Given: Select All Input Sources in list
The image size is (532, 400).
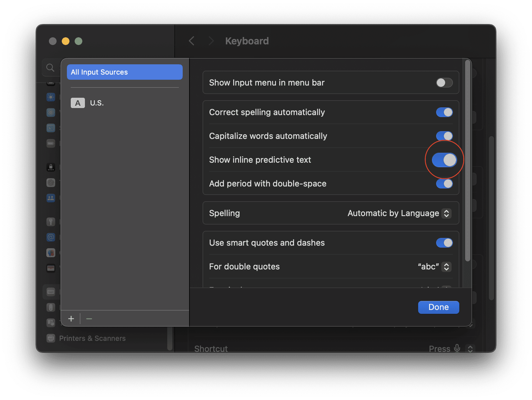Looking at the screenshot, I should 125,72.
